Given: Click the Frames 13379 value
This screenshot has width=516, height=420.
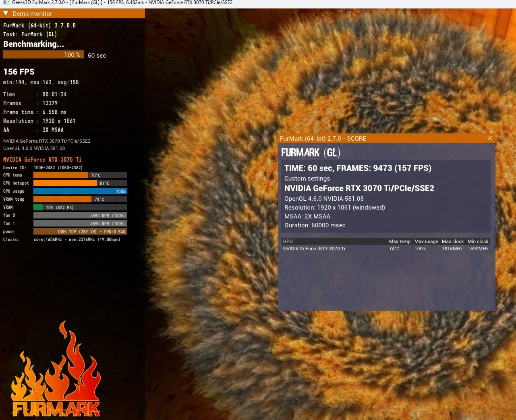Looking at the screenshot, I should pyautogui.click(x=50, y=103).
